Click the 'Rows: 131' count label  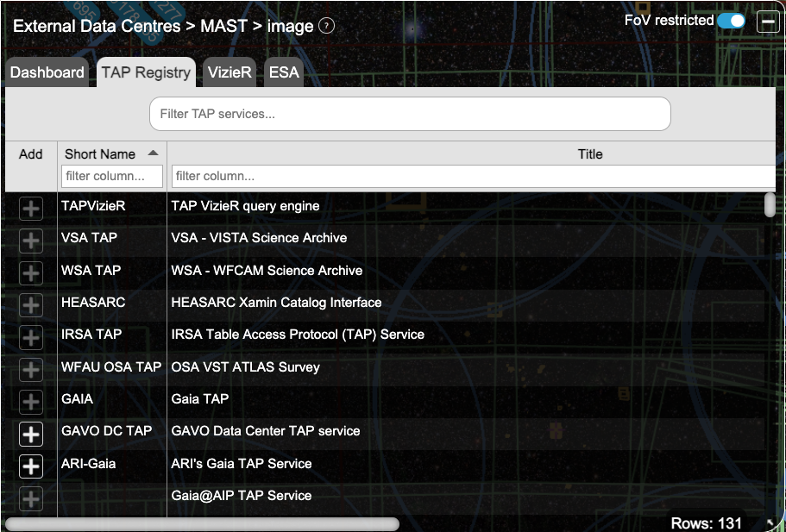pos(706,523)
